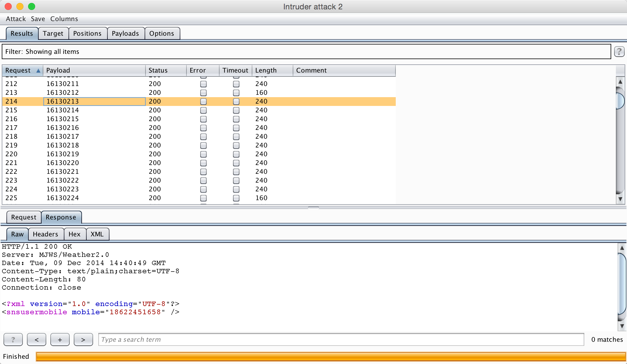Select the pane divider grip handle
The width and height of the screenshot is (627, 364).
pyautogui.click(x=313, y=207)
